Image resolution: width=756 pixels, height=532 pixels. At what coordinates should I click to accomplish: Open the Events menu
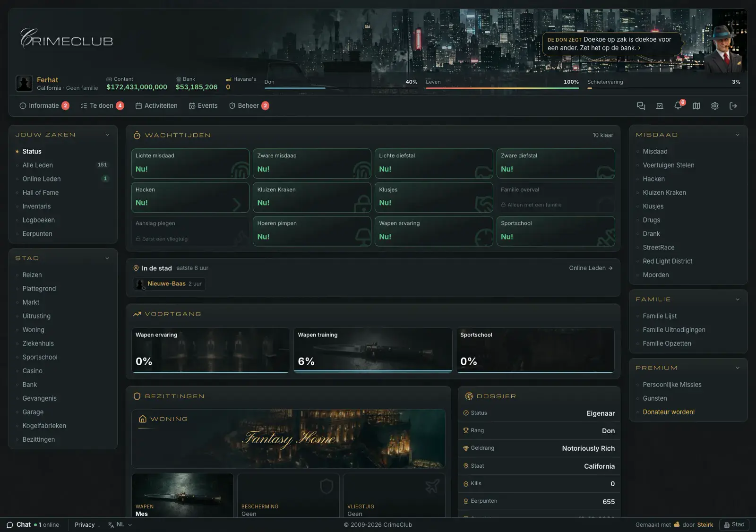coord(203,106)
